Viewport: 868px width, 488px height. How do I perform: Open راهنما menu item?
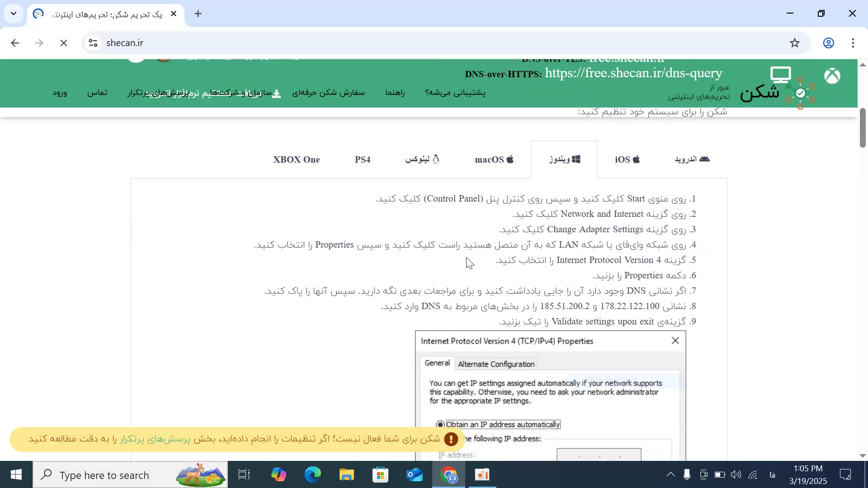point(395,93)
